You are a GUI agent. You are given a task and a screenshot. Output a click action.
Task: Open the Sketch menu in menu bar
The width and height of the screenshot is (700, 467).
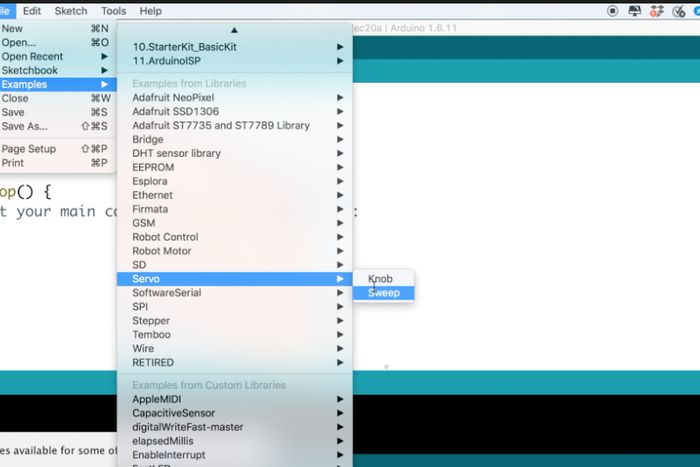70,11
